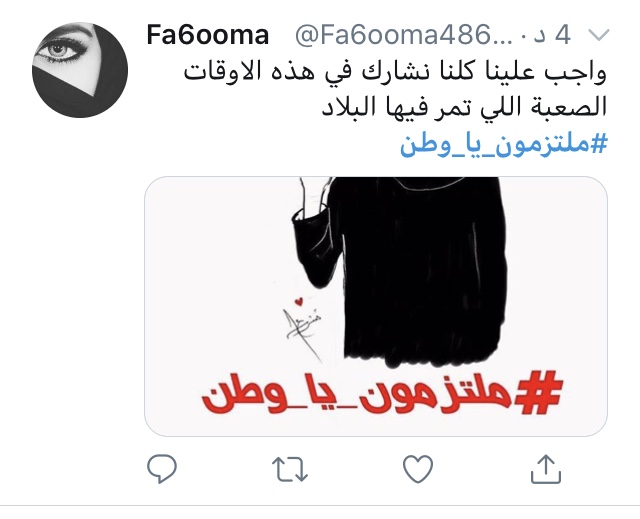Viewport: 640px width, 519px height.
Task: Expand the tweet options chevron
Action: tap(600, 35)
